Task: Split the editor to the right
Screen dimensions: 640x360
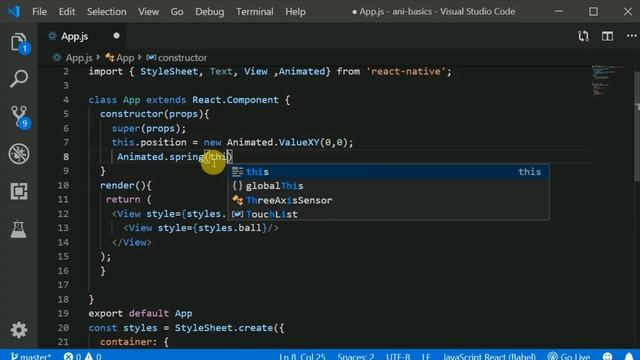Action: (x=607, y=36)
